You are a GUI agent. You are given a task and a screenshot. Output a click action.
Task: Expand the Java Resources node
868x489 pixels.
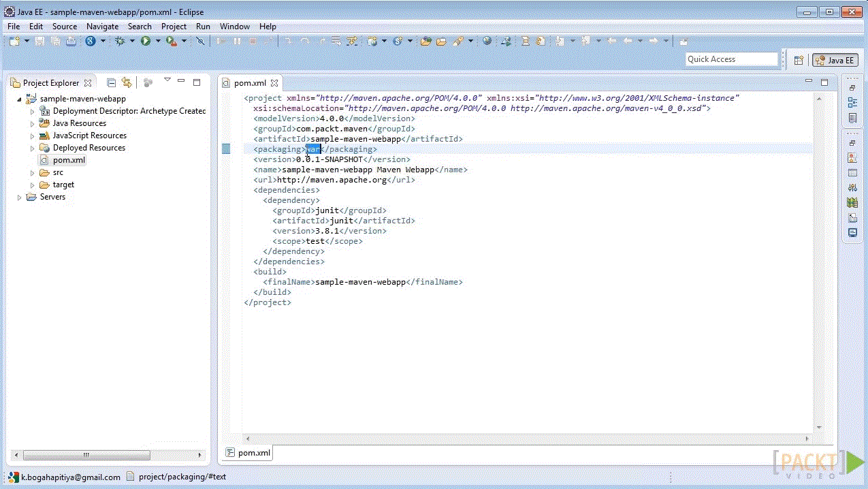32,123
